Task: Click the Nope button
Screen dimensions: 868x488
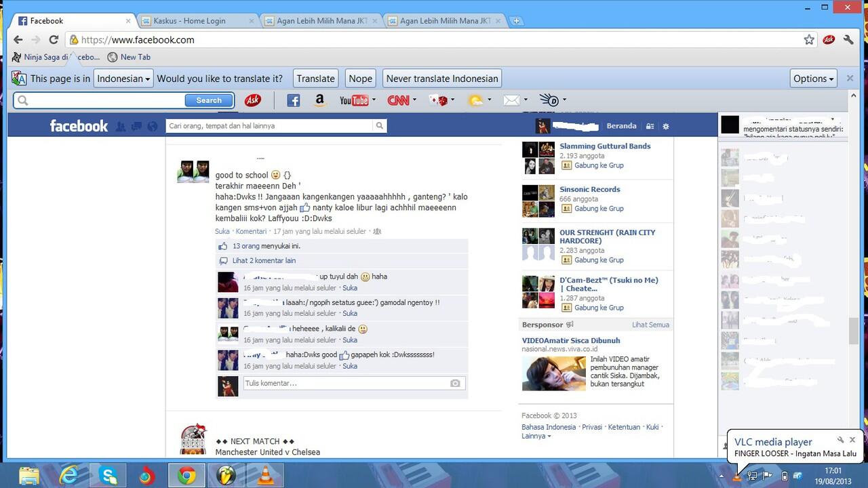Action: click(x=361, y=79)
